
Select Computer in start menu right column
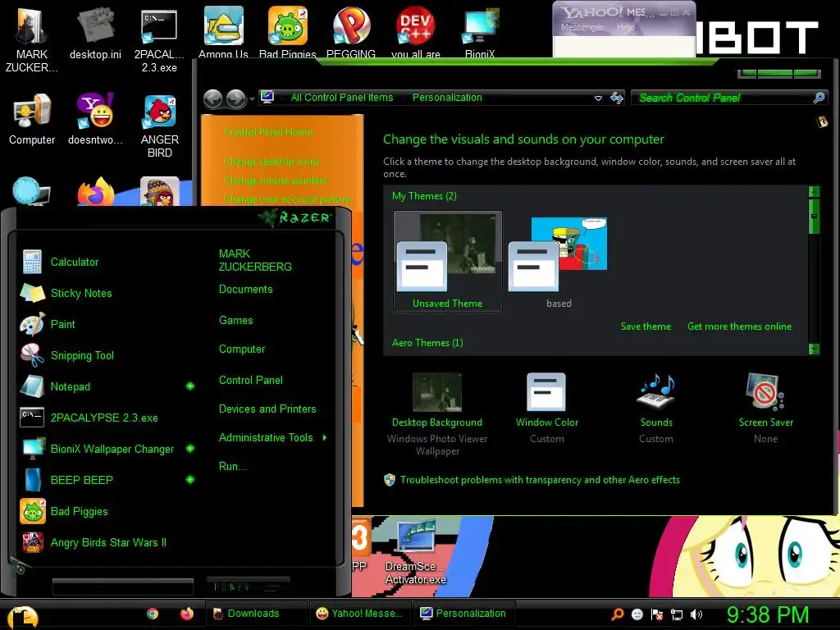click(242, 349)
